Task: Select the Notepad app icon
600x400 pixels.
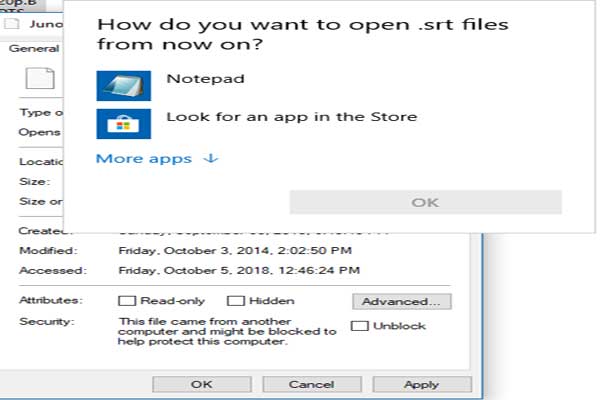Action: pos(124,86)
